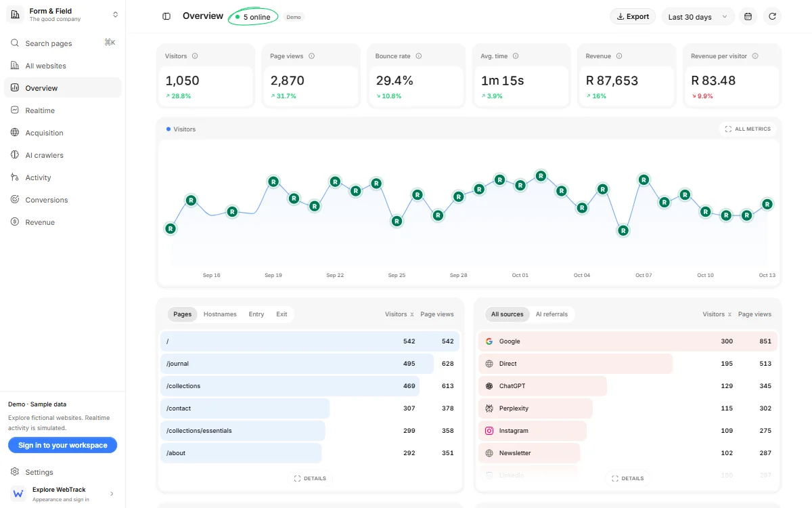Click info icon beside Page views
812x508 pixels.
point(311,56)
